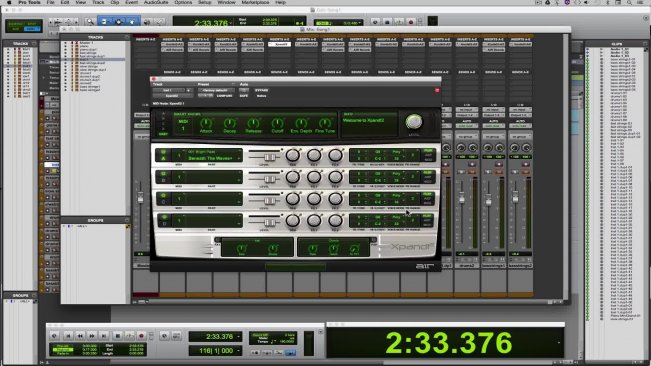Screen dimensions: 651x366
Task: Select the Selector tool in Edit toolbar
Action: click(118, 22)
